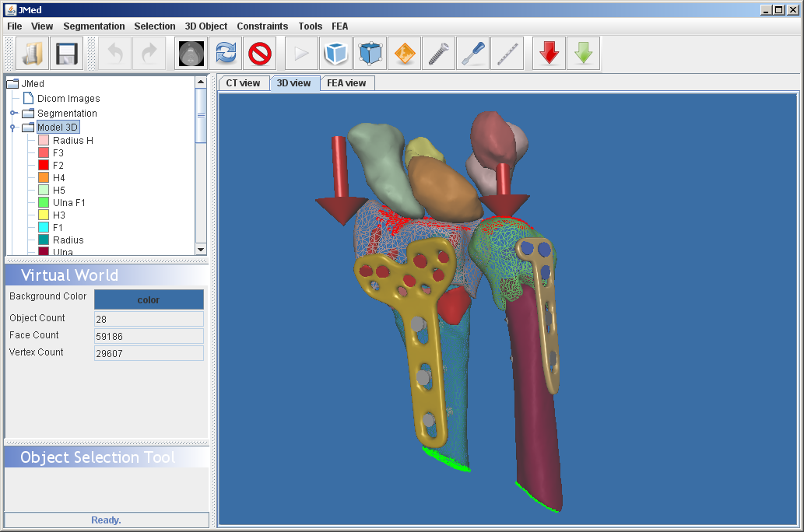Click the blue refresh arrows icon

[x=226, y=54]
